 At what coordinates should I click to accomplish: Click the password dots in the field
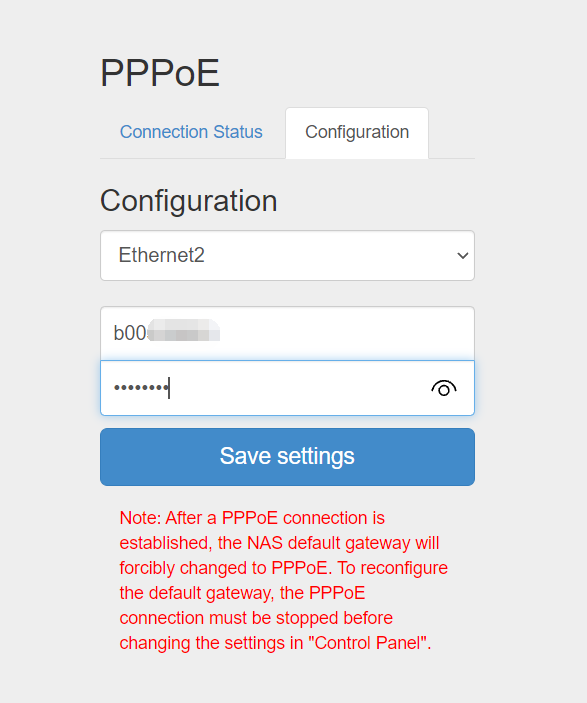141,387
